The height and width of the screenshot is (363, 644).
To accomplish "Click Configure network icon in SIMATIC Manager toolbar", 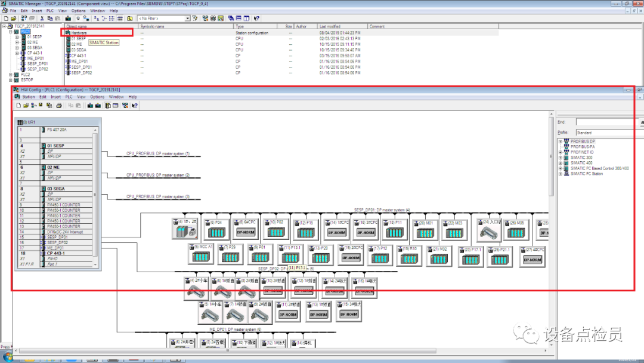I will [x=205, y=19].
